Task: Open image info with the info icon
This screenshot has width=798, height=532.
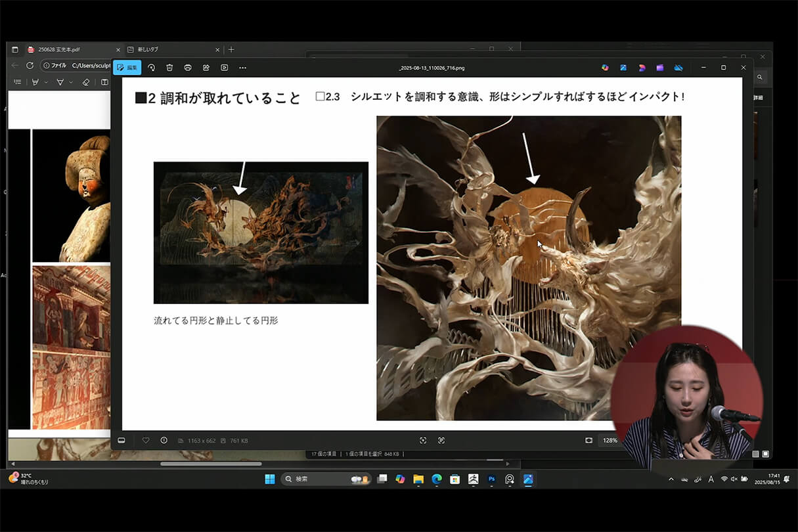Action: coord(162,440)
